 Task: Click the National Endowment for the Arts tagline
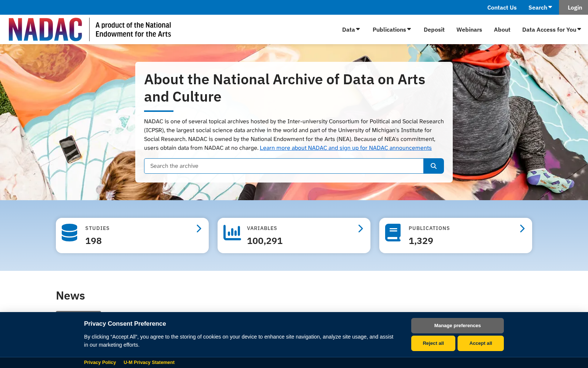[x=133, y=29]
